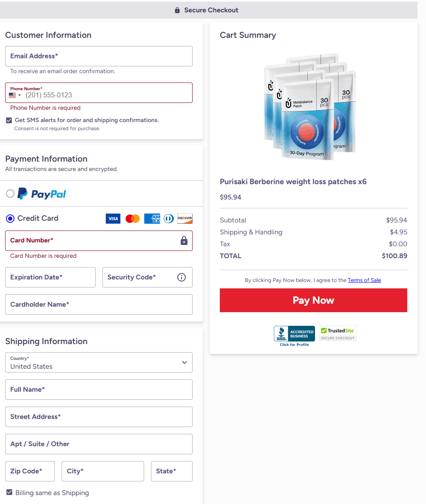426x504 pixels.
Task: Click the TrustedSite secure checkout badge
Action: (338, 333)
